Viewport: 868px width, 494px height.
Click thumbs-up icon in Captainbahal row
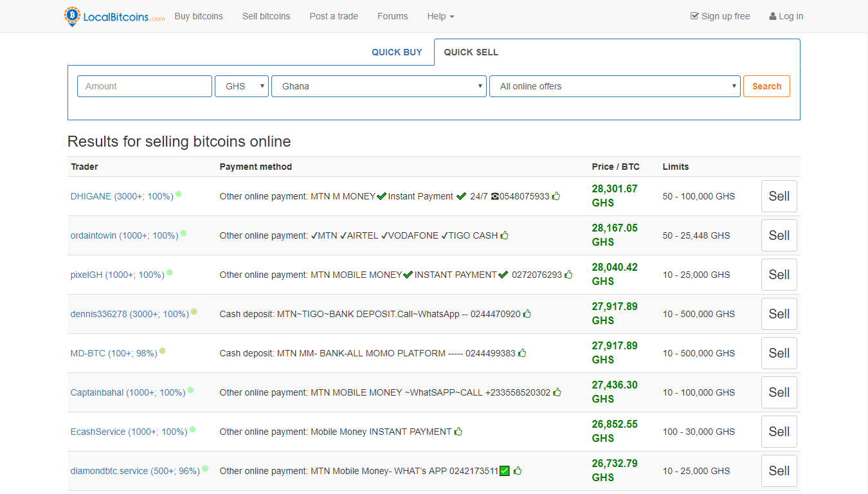click(557, 392)
